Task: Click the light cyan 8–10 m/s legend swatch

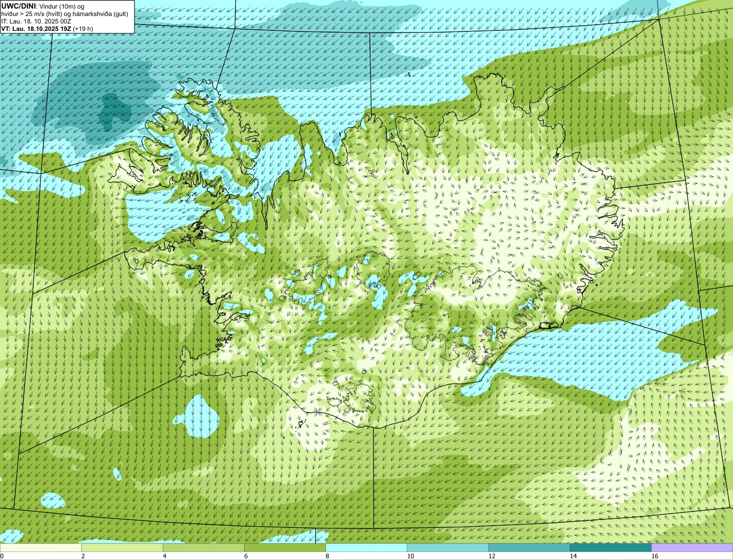Action: 366,547
